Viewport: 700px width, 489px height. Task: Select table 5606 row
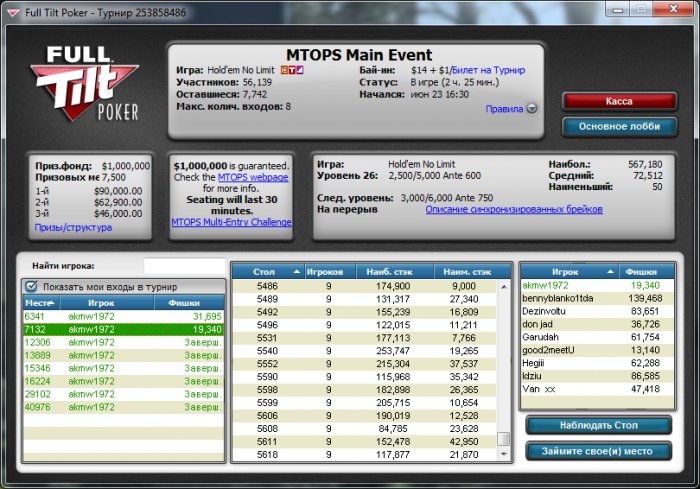[x=365, y=415]
